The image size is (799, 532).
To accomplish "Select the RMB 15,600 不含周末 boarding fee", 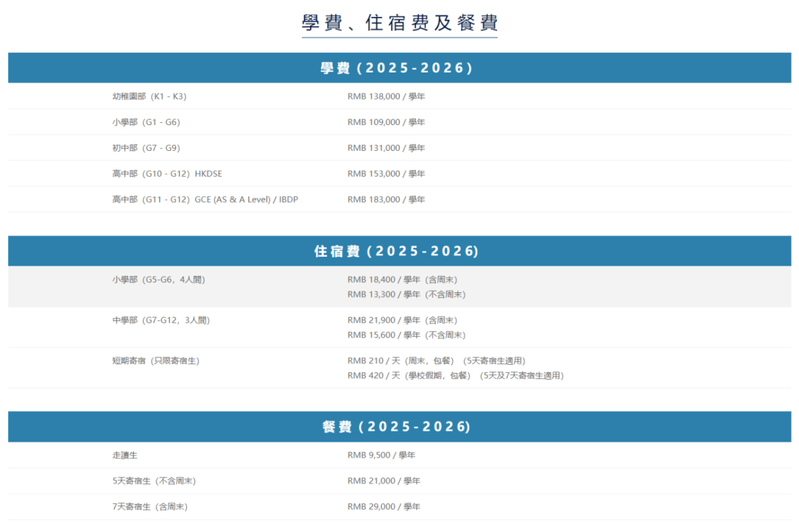I will pos(406,335).
